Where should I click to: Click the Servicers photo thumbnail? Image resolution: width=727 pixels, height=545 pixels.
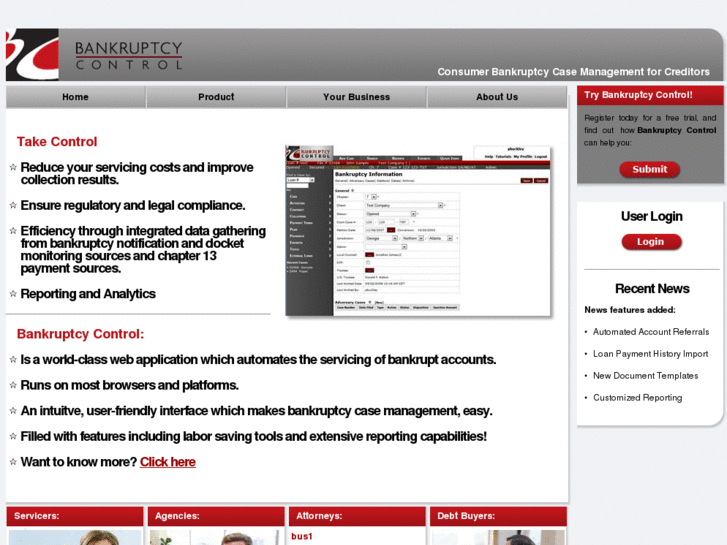(x=75, y=537)
